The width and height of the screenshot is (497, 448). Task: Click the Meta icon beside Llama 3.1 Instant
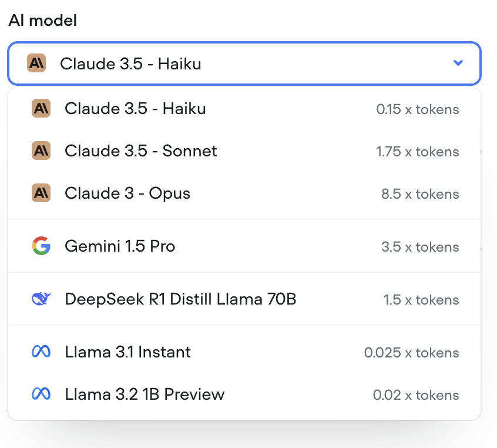coord(41,352)
